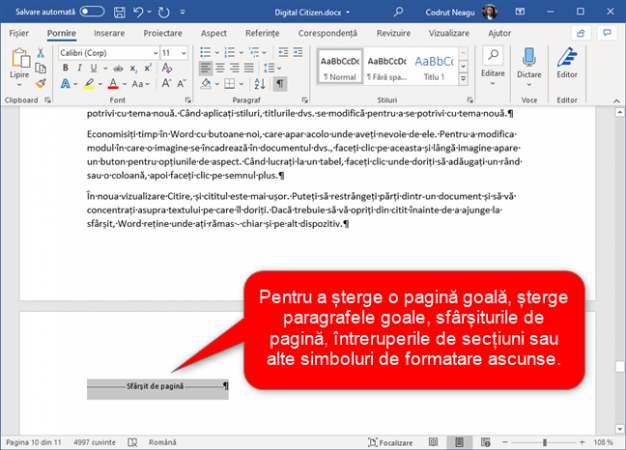
Task: Click Clear All Formatting icon
Action: (167, 68)
